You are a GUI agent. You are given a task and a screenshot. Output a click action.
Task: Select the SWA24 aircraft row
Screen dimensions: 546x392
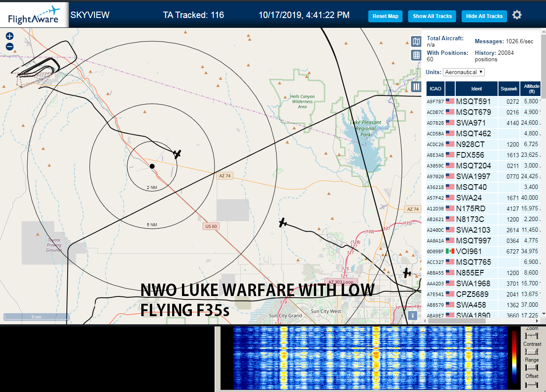[x=483, y=198]
